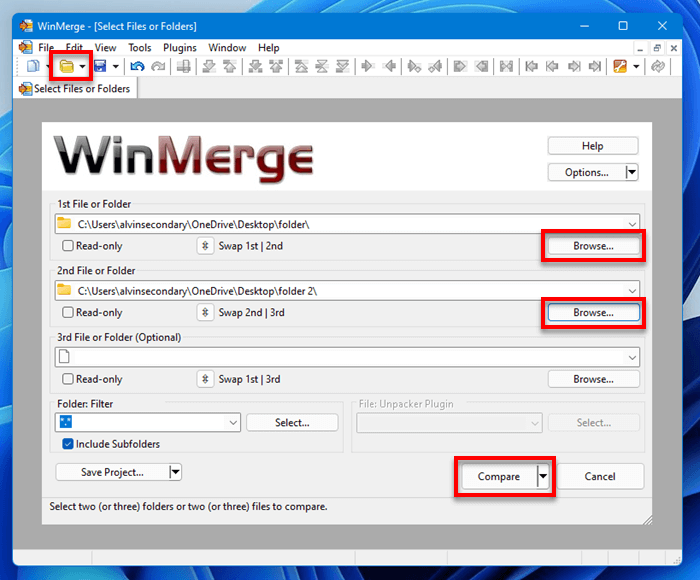The width and height of the screenshot is (700, 580).
Task: Click the Copy to Left arrow icon
Action: click(x=390, y=67)
